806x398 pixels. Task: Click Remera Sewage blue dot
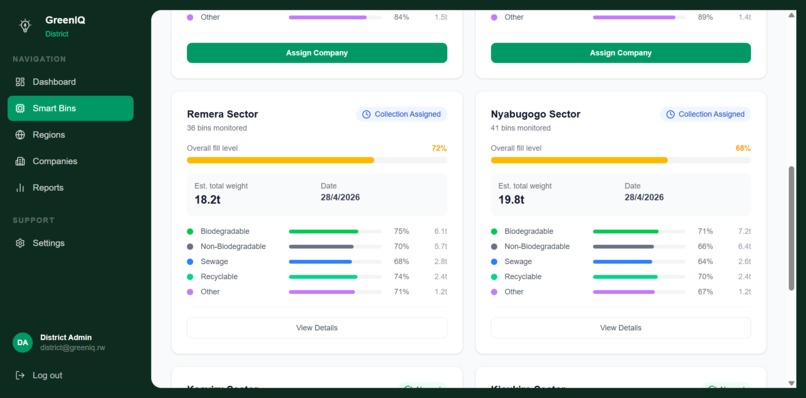(190, 262)
